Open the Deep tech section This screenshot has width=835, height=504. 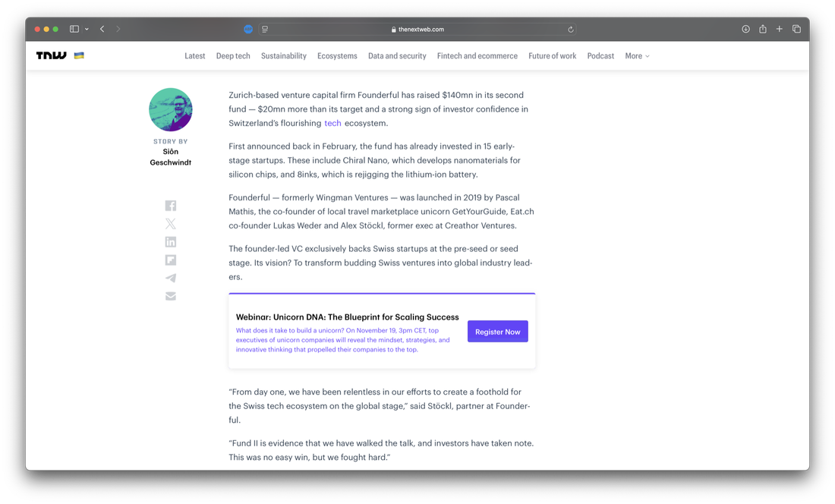point(233,56)
